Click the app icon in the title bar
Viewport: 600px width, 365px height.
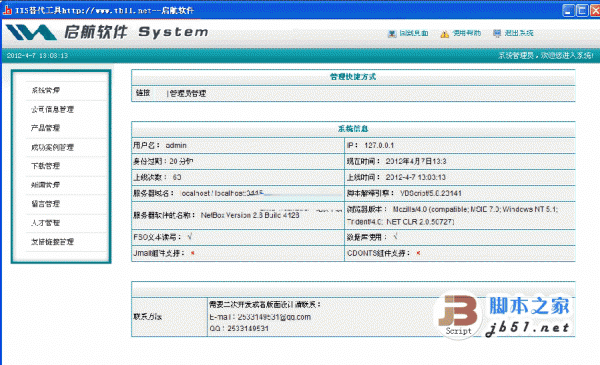click(x=7, y=10)
